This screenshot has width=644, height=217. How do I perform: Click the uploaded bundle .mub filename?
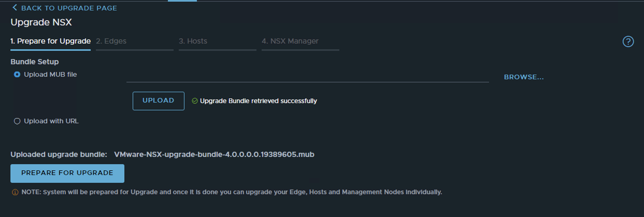point(214,155)
